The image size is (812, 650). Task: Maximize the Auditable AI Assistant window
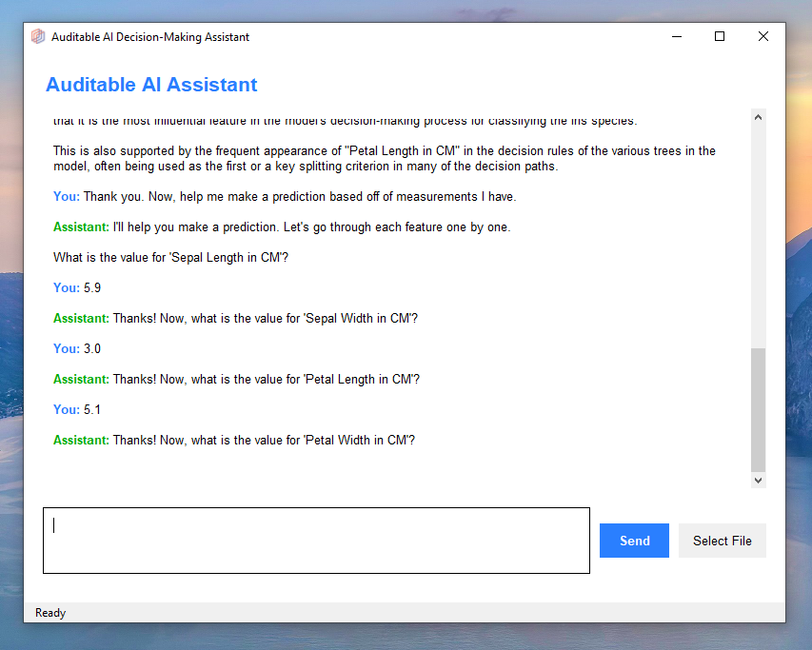[720, 37]
